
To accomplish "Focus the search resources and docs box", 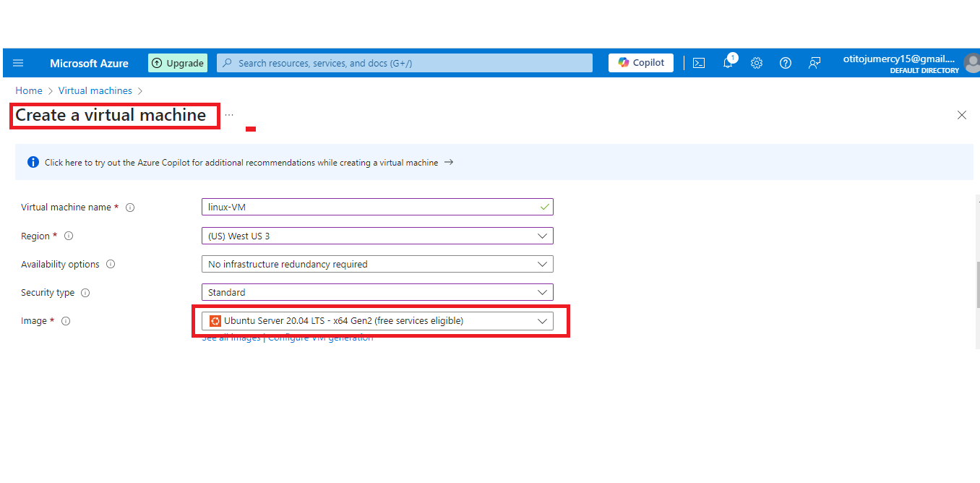I will 405,63.
